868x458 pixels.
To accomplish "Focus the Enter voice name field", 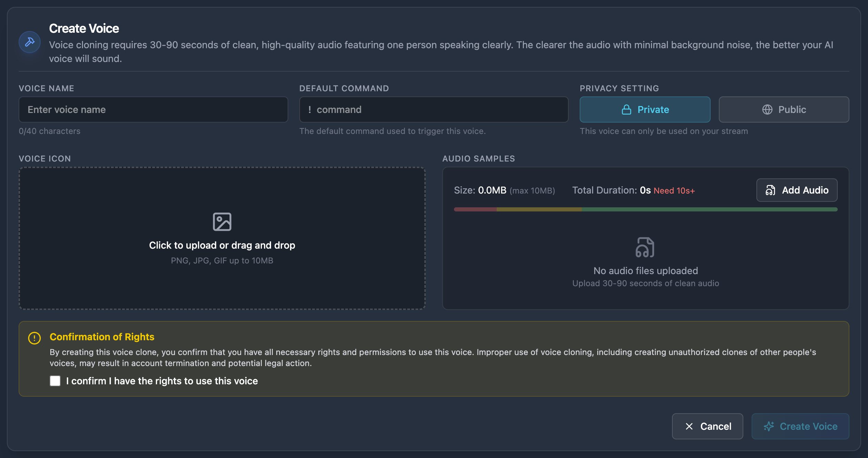I will coord(153,110).
